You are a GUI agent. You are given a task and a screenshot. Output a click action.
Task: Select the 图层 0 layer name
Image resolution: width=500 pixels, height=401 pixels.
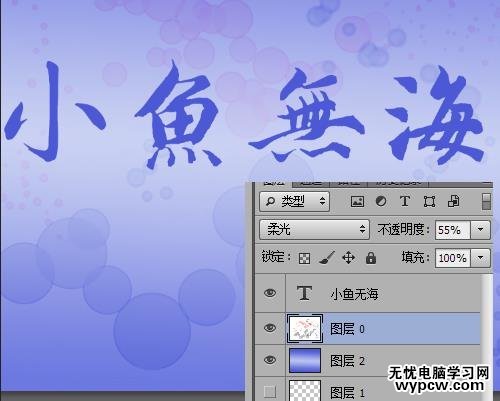(x=347, y=329)
